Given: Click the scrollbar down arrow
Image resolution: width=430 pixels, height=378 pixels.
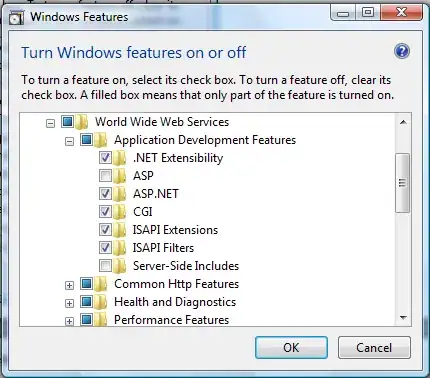Looking at the screenshot, I should pos(403,318).
